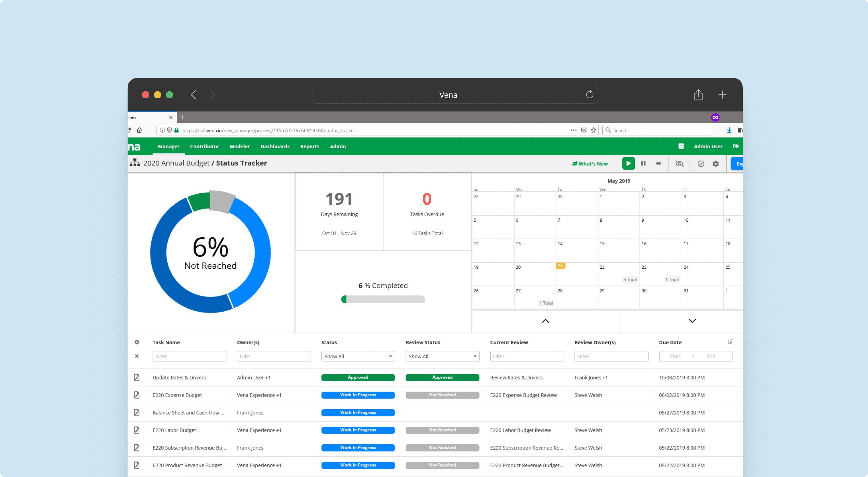
Task: Click the document icon for E220 Labor Budget
Action: [137, 430]
